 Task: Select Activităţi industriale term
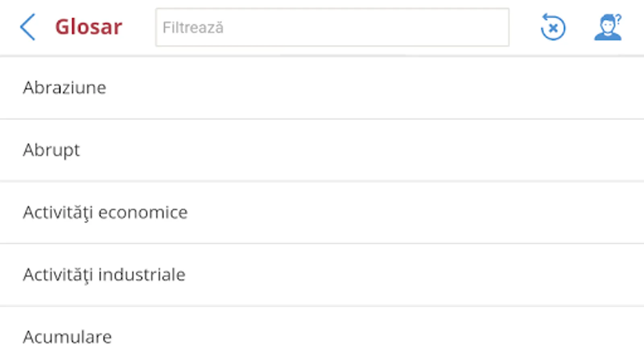(104, 275)
